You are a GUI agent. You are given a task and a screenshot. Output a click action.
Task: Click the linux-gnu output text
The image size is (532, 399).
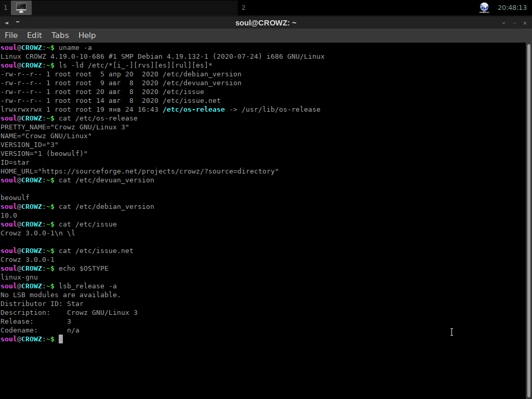coord(19,277)
